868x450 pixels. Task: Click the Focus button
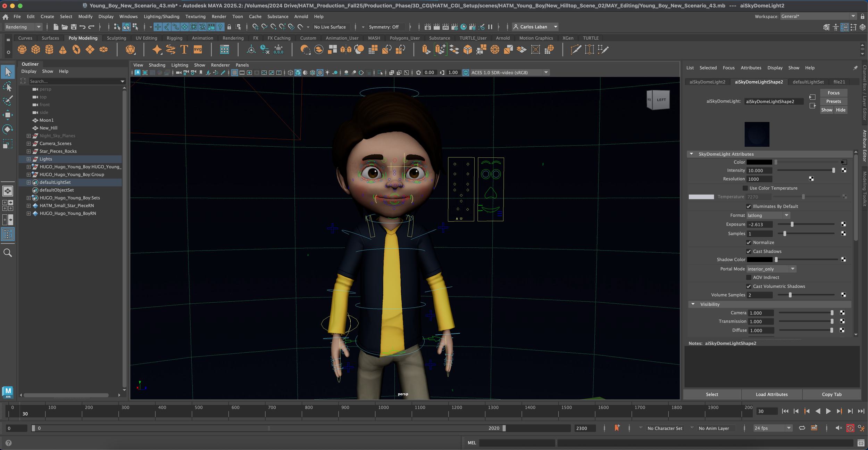pos(833,93)
